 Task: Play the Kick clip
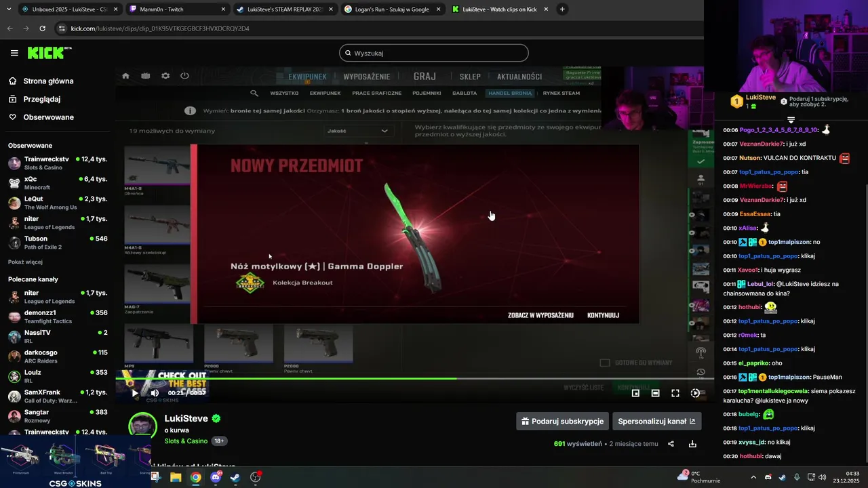[x=134, y=393]
